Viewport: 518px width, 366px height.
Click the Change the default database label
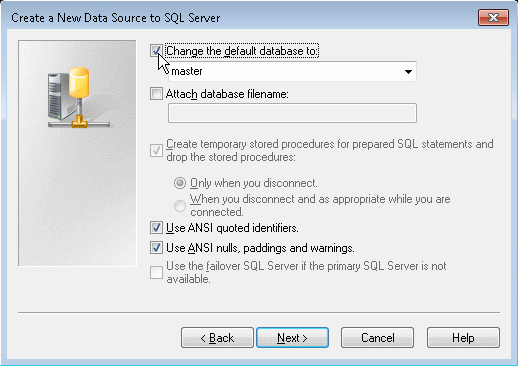(242, 51)
